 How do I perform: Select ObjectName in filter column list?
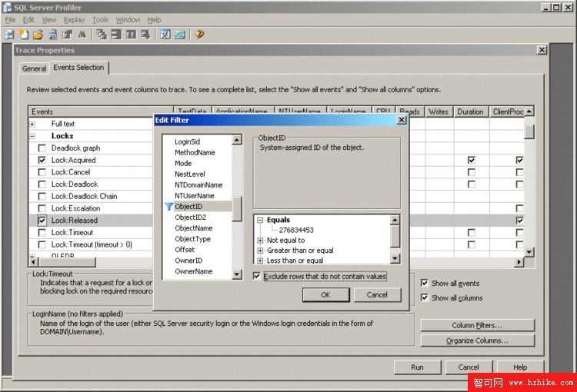click(x=194, y=228)
